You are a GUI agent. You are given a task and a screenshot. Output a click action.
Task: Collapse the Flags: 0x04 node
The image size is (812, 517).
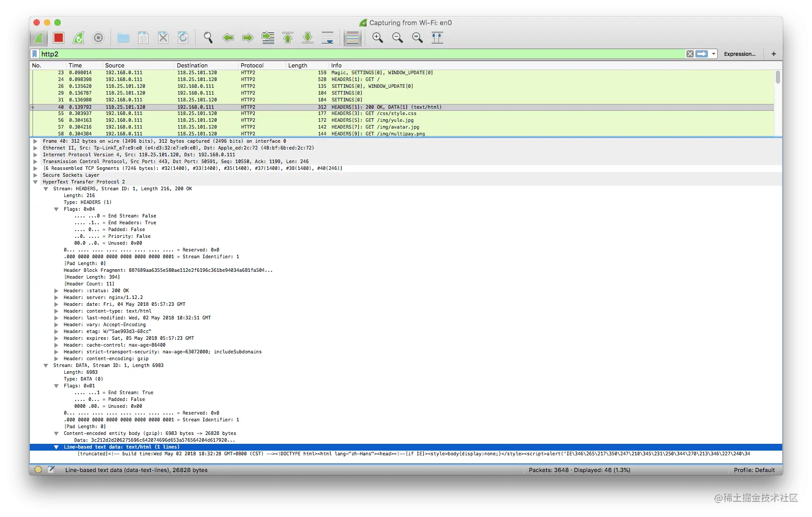click(x=56, y=209)
